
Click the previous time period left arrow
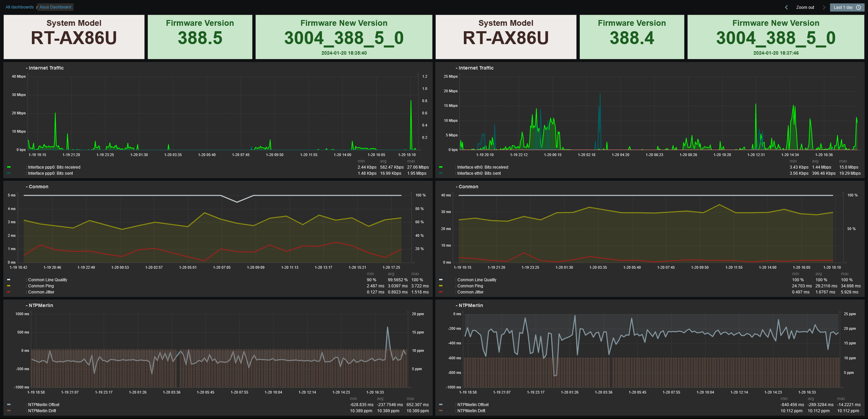click(786, 7)
